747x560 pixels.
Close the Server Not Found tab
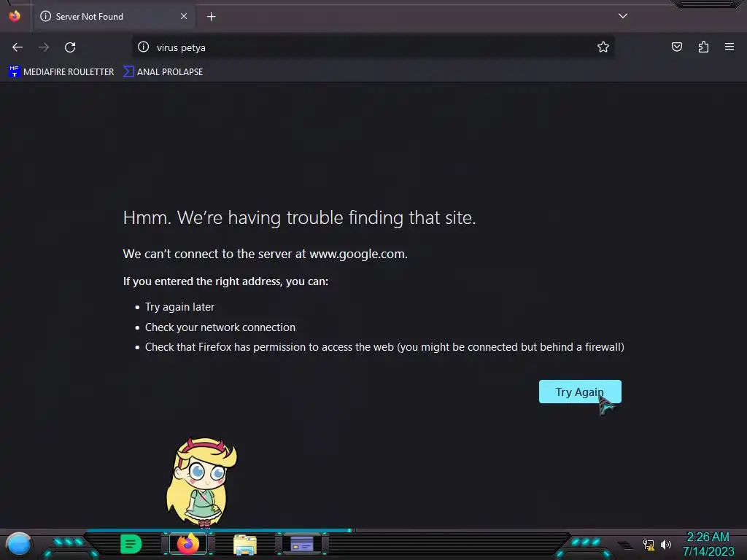(184, 16)
